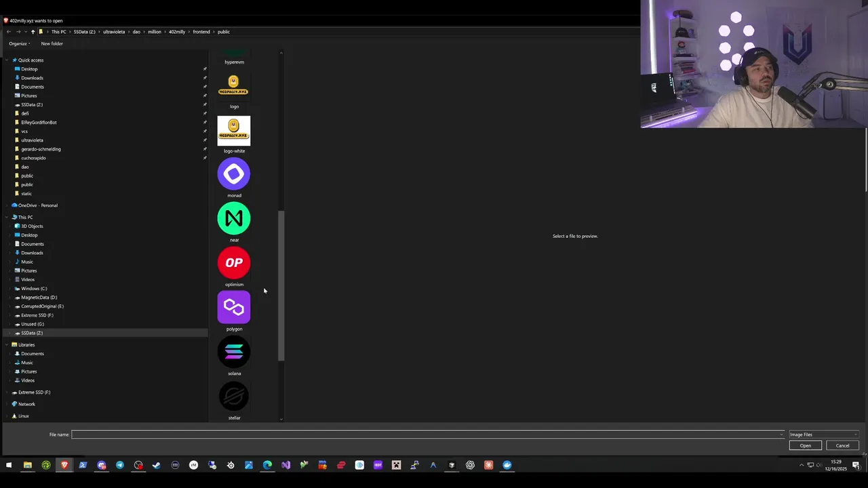
Task: Open static folder in Quick access
Action: pos(26,194)
